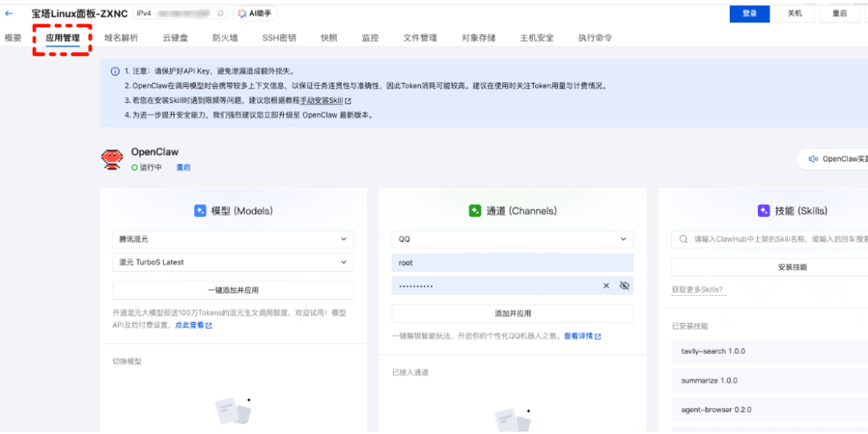Open the 概要 tab
Image resolution: width=868 pixels, height=434 pixels.
click(13, 39)
